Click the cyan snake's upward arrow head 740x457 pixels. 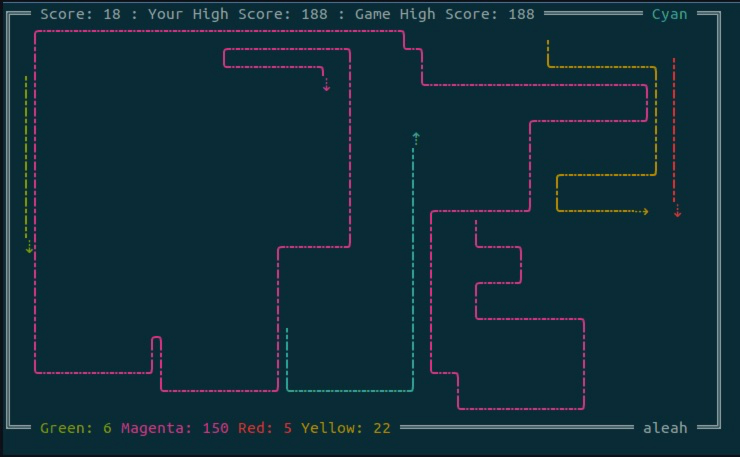[416, 137]
